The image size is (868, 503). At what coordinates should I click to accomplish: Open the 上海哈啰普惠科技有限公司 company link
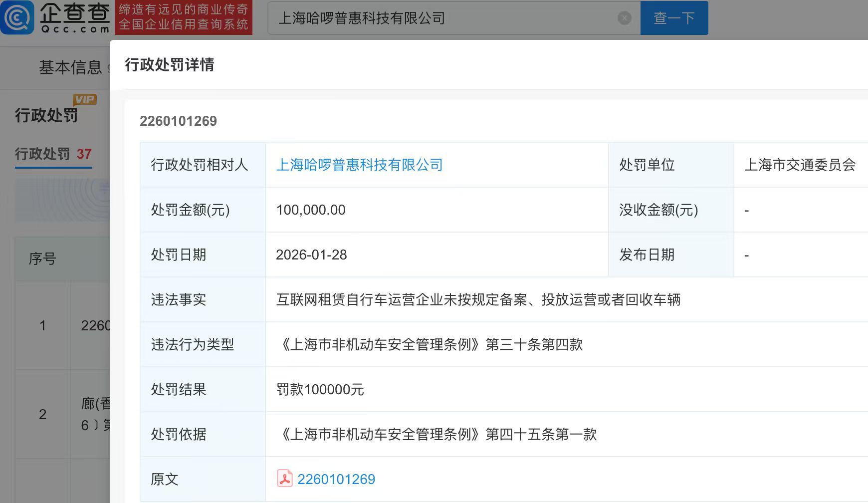click(359, 165)
